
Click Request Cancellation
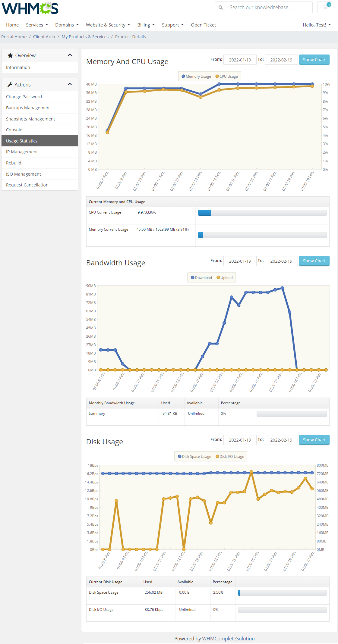40,185
